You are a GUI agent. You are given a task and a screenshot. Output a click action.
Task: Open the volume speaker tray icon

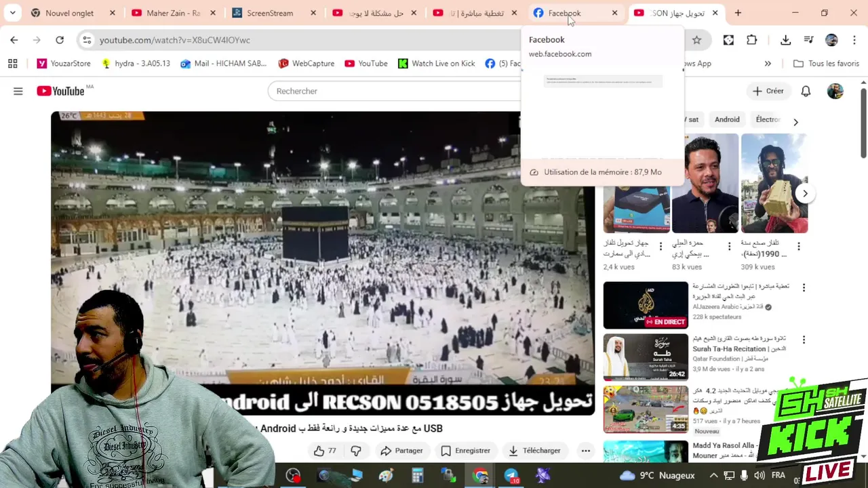click(759, 476)
